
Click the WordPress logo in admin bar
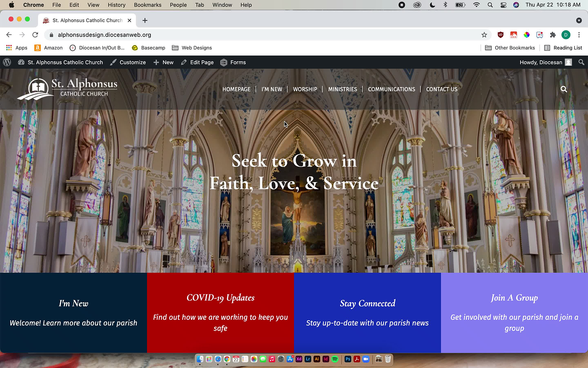[7, 62]
